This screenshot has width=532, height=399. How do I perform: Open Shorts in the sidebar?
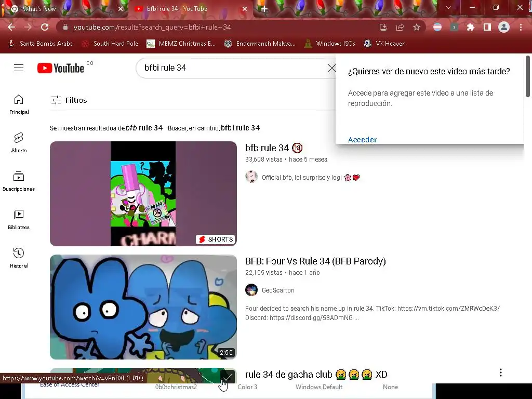pos(19,142)
